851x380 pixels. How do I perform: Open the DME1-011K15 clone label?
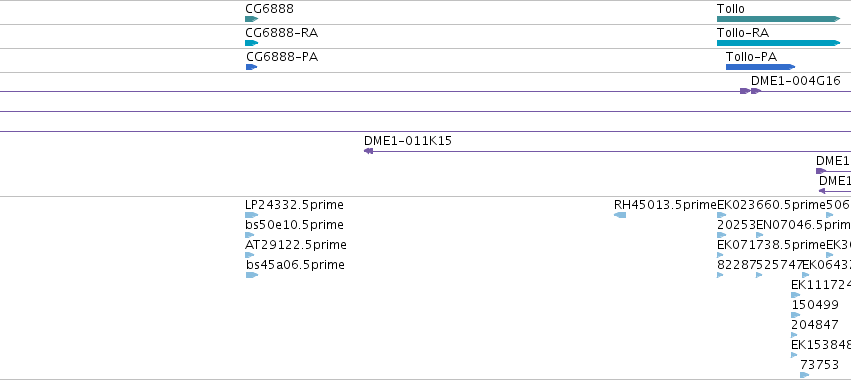click(x=408, y=141)
